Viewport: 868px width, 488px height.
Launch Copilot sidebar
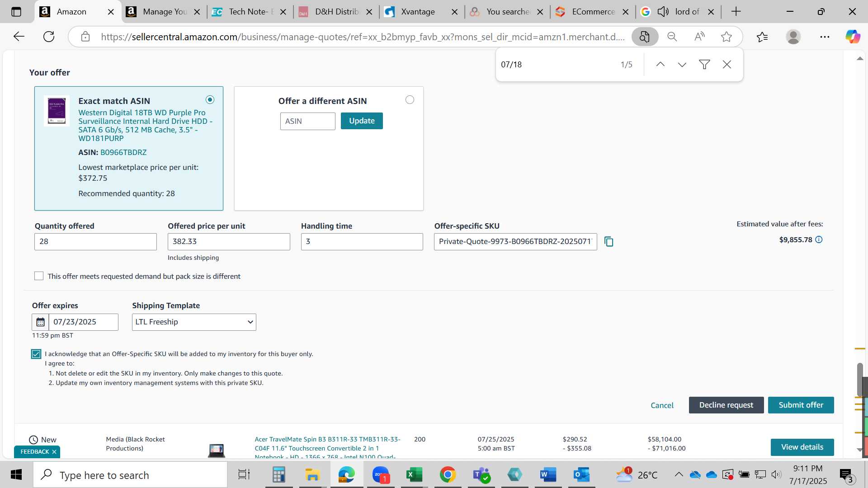point(853,37)
